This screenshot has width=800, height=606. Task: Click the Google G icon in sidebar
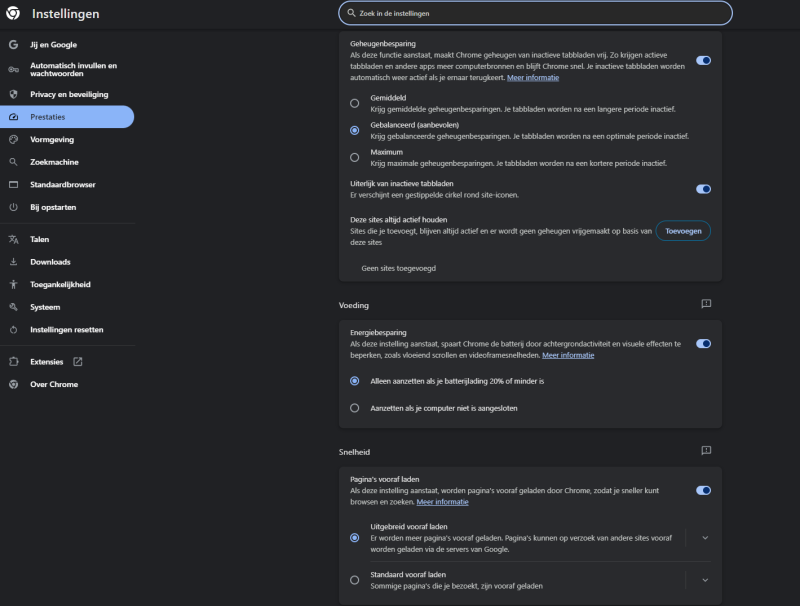[x=13, y=45]
